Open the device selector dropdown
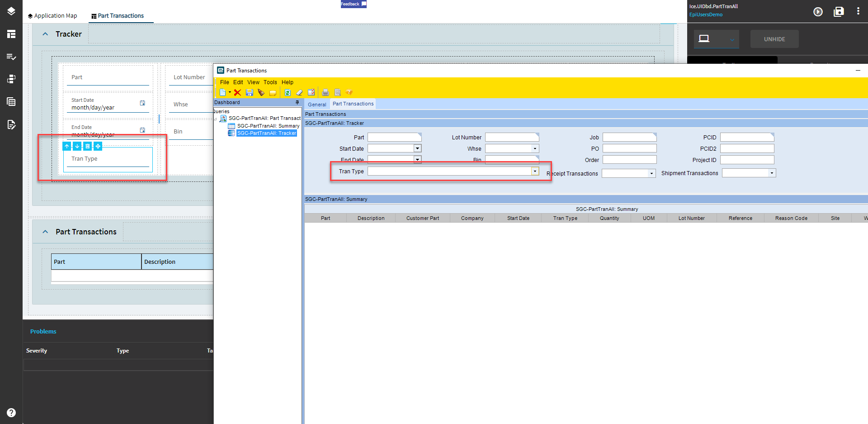 [717, 39]
